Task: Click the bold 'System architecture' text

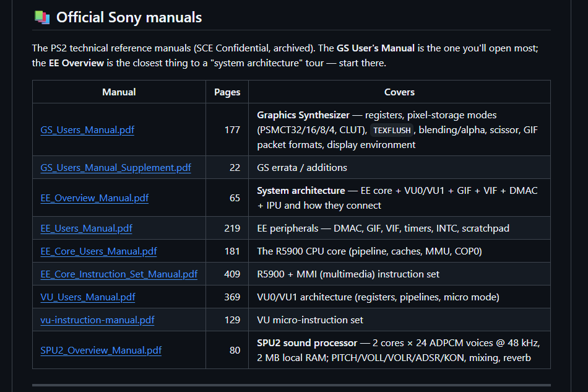Action: (301, 191)
